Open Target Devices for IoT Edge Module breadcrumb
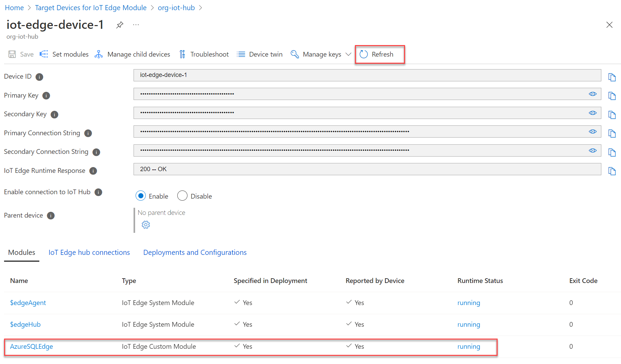 coord(91,7)
